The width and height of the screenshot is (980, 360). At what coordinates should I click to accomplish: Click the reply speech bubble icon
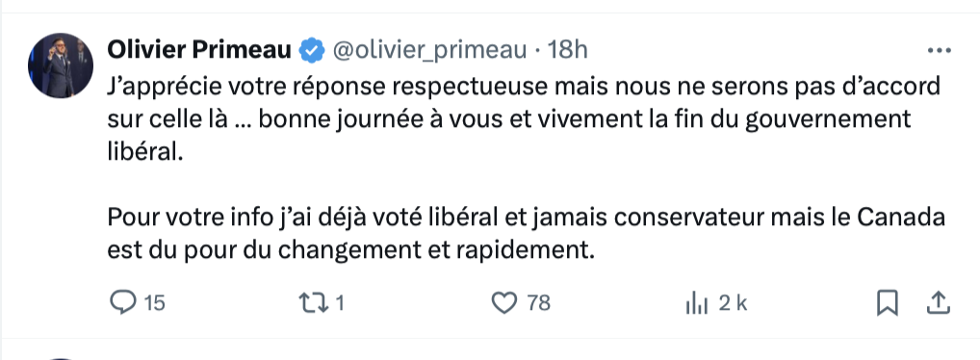(123, 302)
